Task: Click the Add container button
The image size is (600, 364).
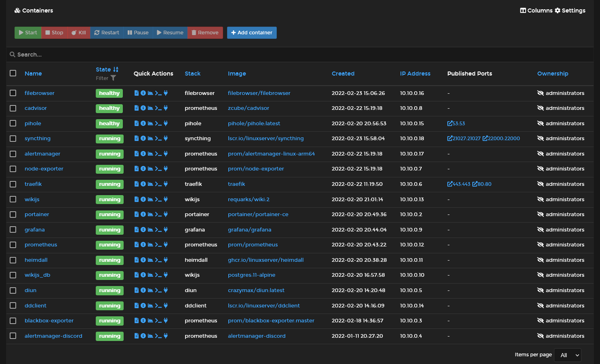Action: (x=252, y=33)
